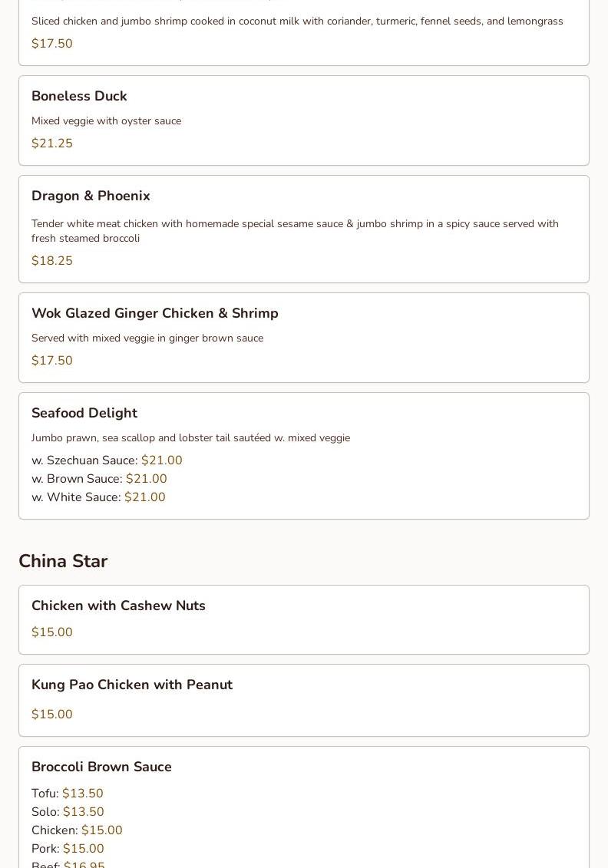The image size is (608, 868).
Task: Click the $18.25 Dragon & Phoenix price
Action: 52,261
